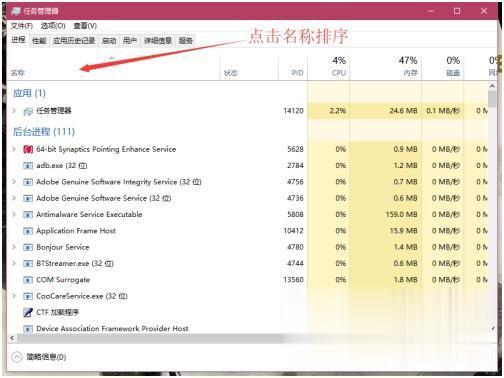Select the Application Frame Host process name
The image size is (504, 378).
tap(76, 231)
